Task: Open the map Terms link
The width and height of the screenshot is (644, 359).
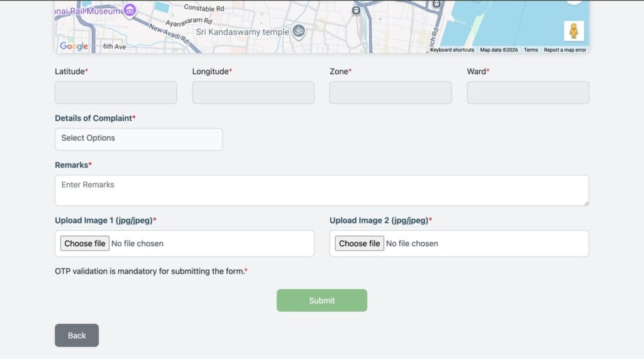Action: pos(531,50)
